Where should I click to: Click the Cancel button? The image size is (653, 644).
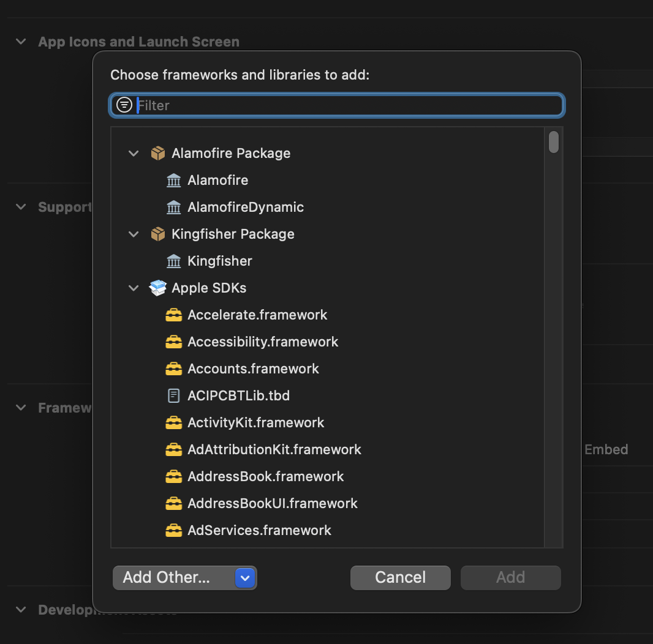click(x=400, y=578)
